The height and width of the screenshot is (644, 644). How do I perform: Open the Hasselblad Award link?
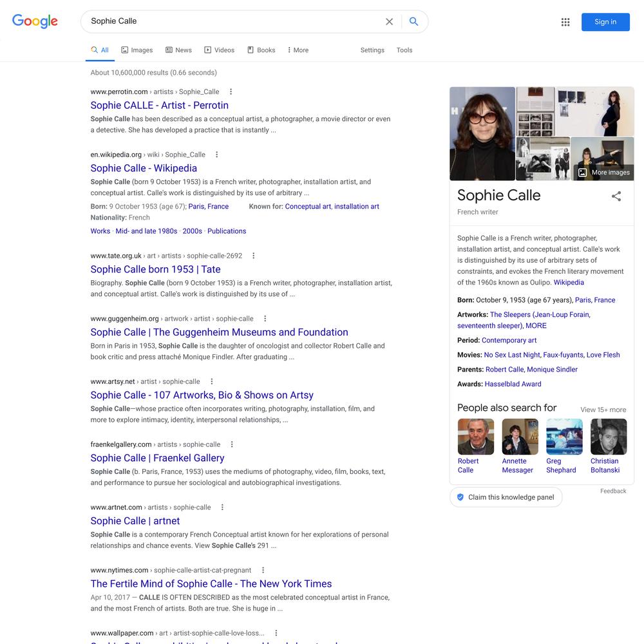pos(513,384)
